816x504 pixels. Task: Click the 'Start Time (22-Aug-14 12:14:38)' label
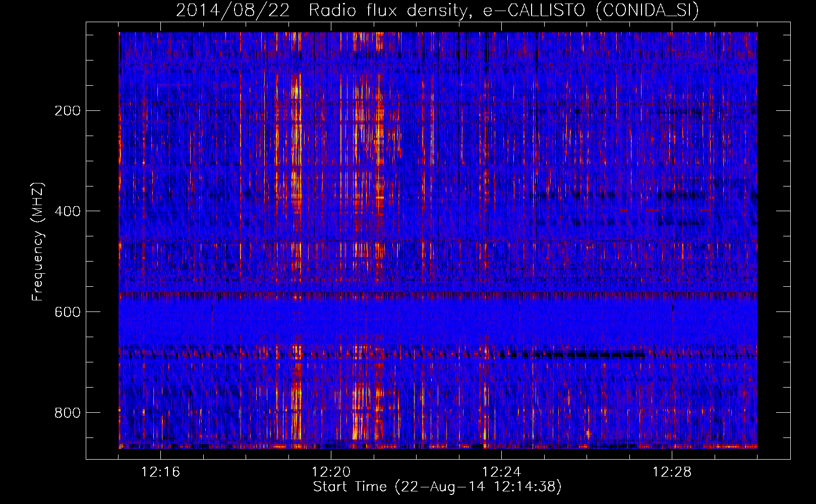pyautogui.click(x=437, y=487)
